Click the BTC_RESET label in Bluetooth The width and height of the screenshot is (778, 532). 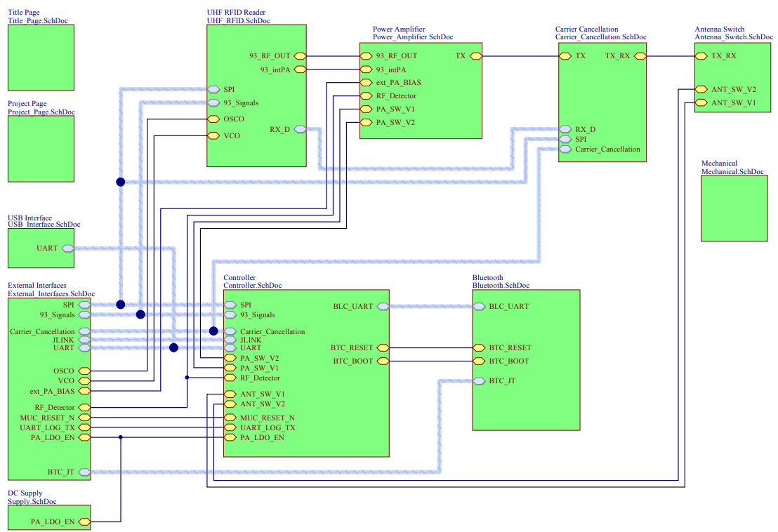coord(510,348)
